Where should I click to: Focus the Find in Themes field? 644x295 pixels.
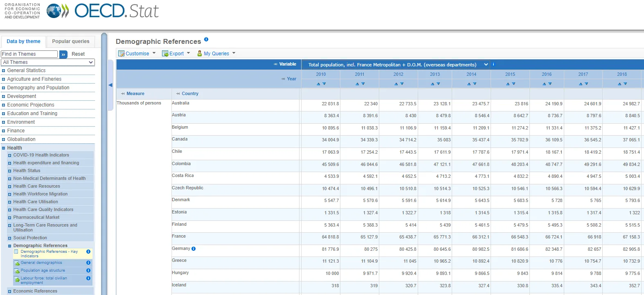(x=29, y=54)
